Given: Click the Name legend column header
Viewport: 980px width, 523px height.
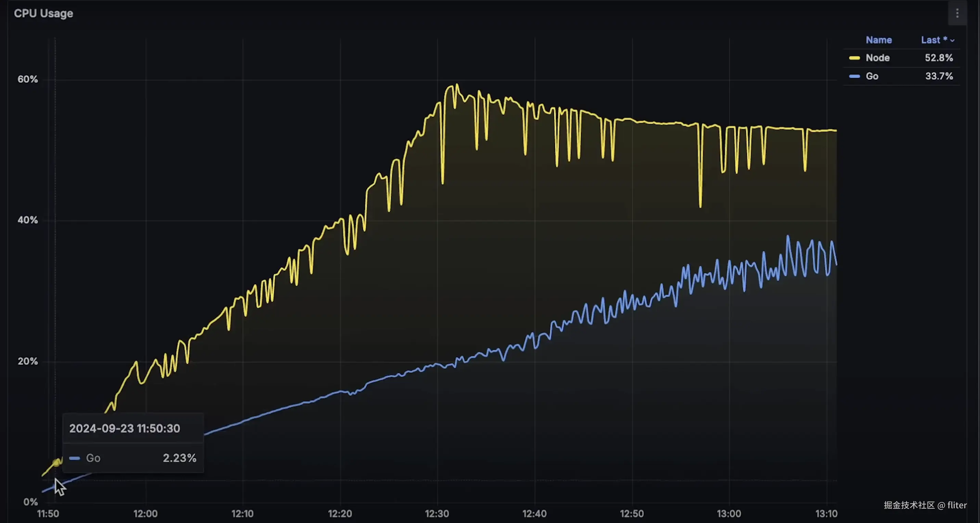Looking at the screenshot, I should coord(878,40).
